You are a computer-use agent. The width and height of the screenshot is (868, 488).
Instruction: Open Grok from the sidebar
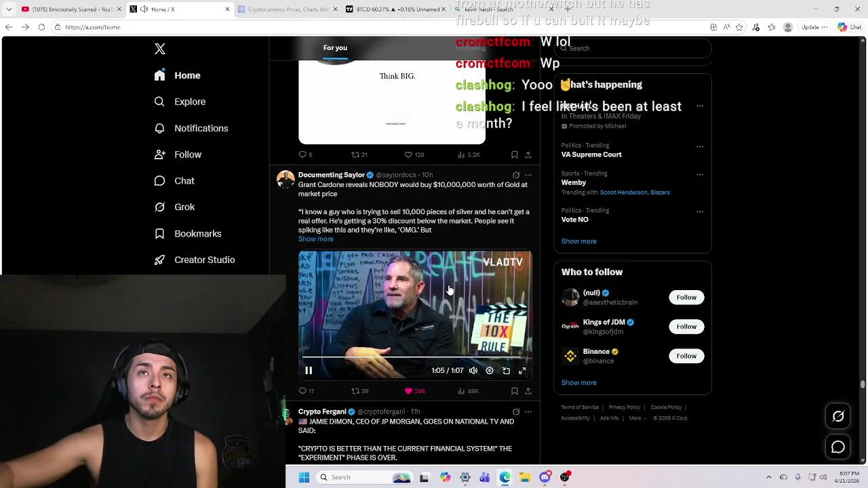pyautogui.click(x=174, y=207)
